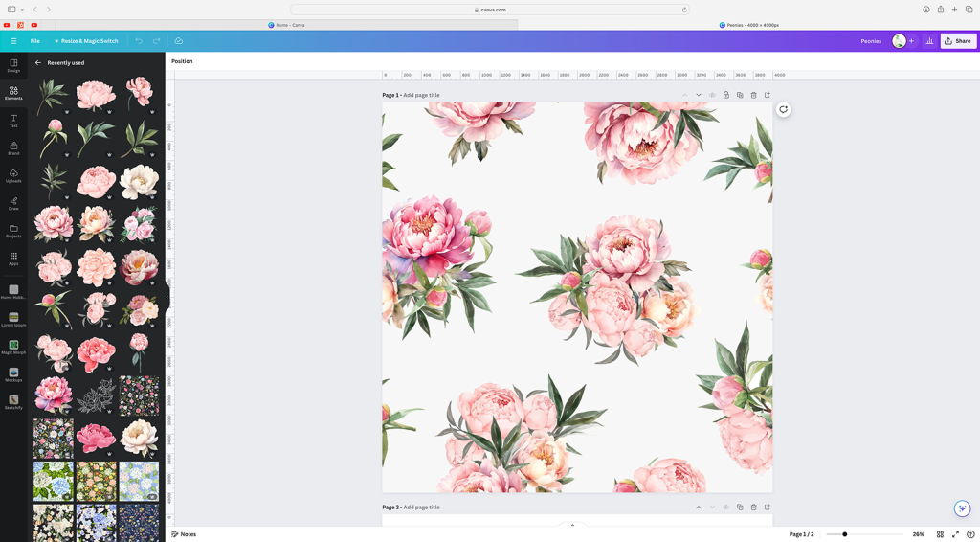980x542 pixels.
Task: Go back from Recently used list
Action: coord(38,62)
